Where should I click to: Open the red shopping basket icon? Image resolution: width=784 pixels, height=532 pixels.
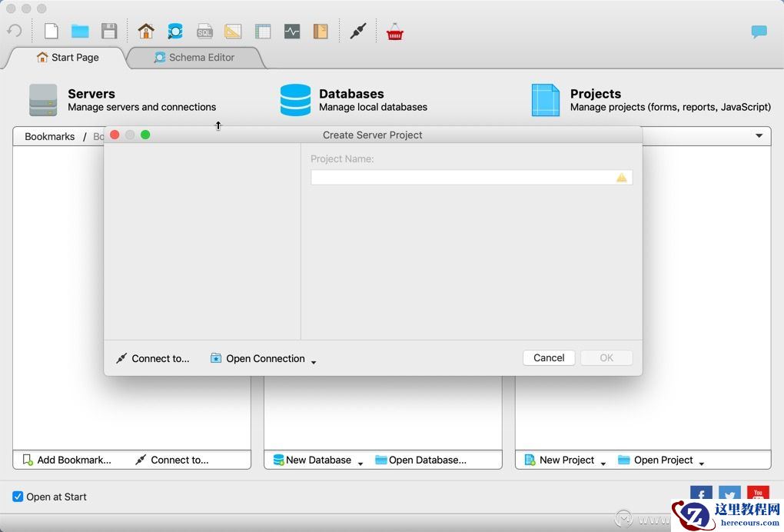pyautogui.click(x=394, y=32)
